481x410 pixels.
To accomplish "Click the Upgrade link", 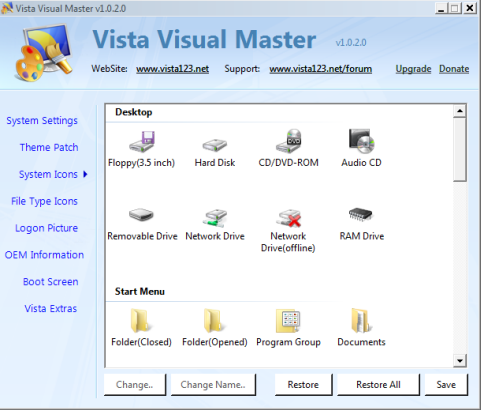I will [x=413, y=69].
